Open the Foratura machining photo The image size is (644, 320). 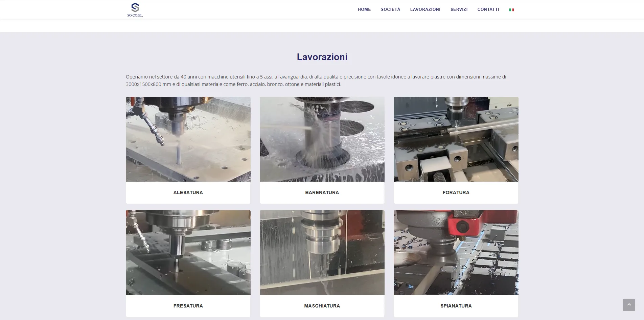pos(456,139)
